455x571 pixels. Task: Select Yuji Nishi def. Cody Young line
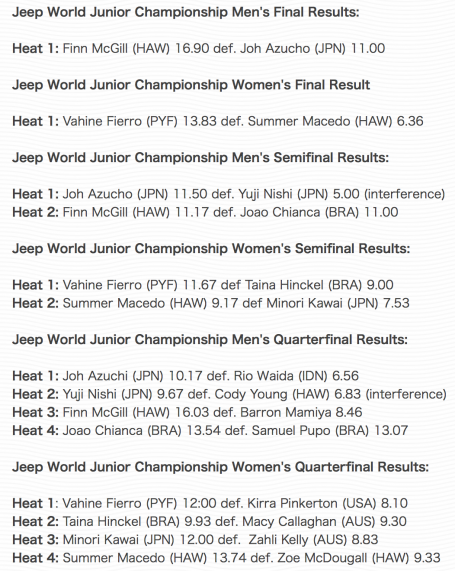click(229, 394)
